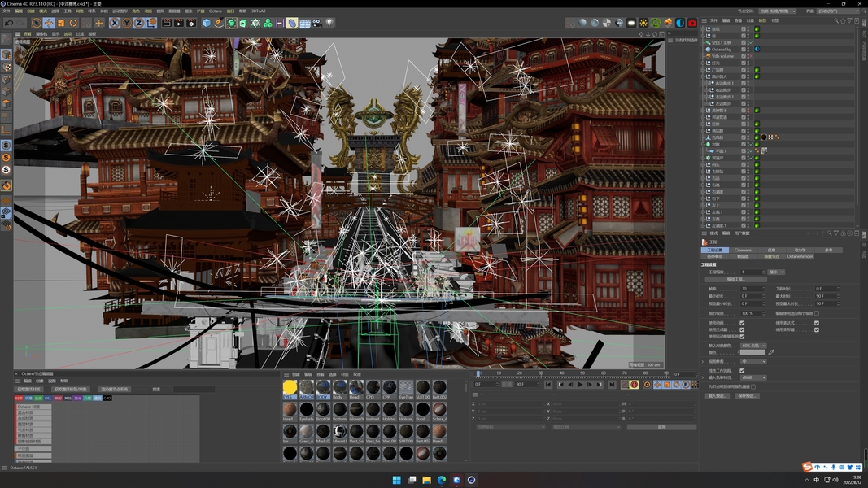Open the Spline Pen tool
Viewport: 868px width, 488px height.
click(x=219, y=23)
